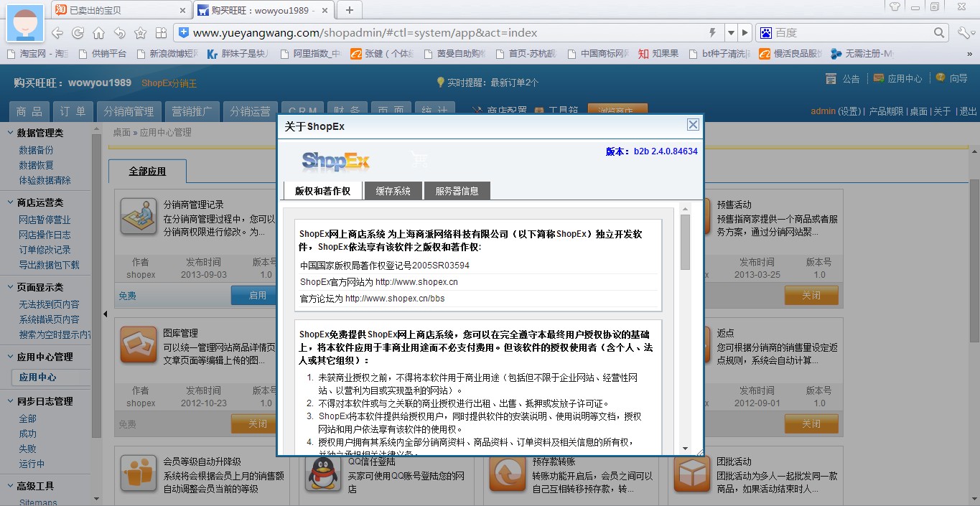Click the admin user link
980x506 pixels.
click(x=823, y=111)
